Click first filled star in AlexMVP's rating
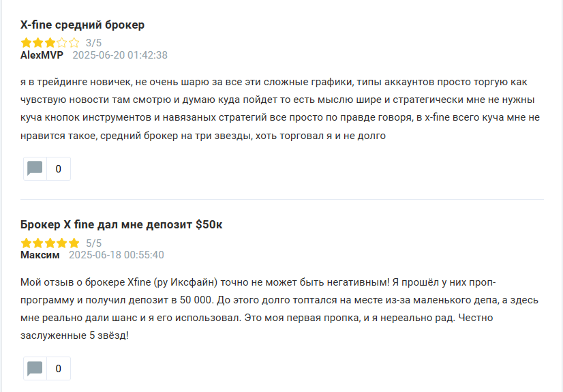This screenshot has width=563, height=392. [26, 43]
